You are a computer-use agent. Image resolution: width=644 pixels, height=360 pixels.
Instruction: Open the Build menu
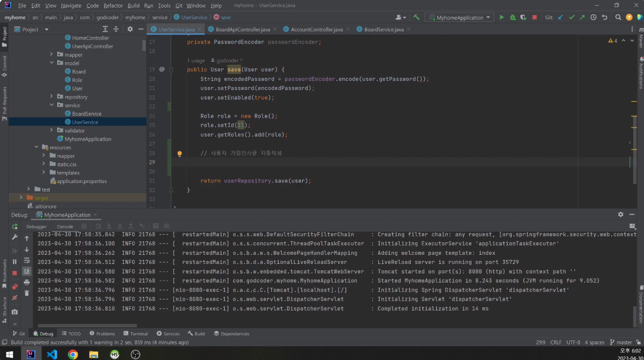(x=133, y=6)
